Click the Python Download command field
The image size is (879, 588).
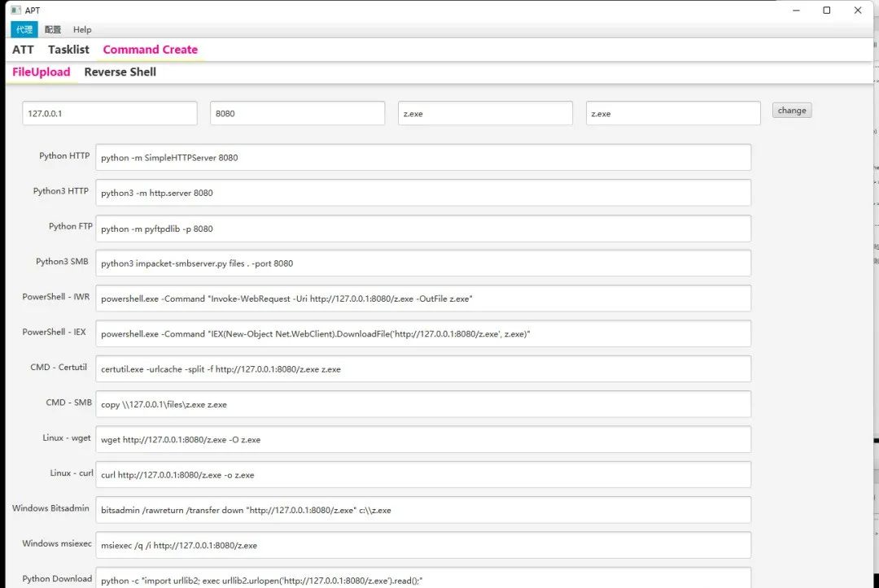423,578
